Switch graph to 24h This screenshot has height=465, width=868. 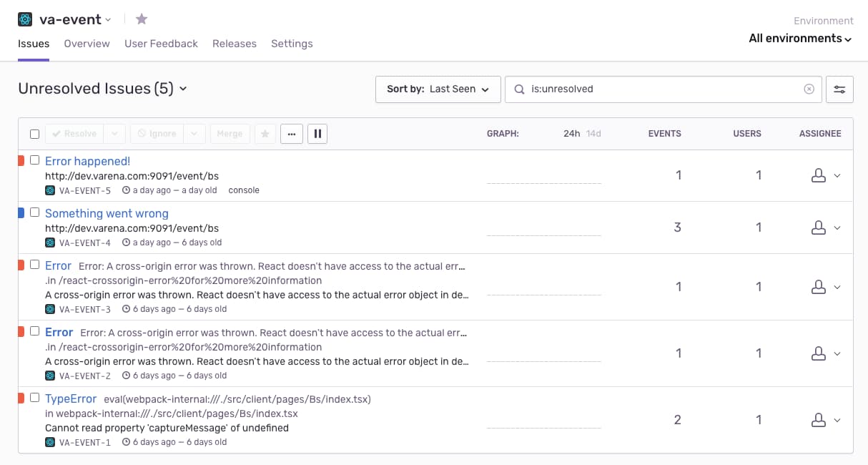(571, 134)
